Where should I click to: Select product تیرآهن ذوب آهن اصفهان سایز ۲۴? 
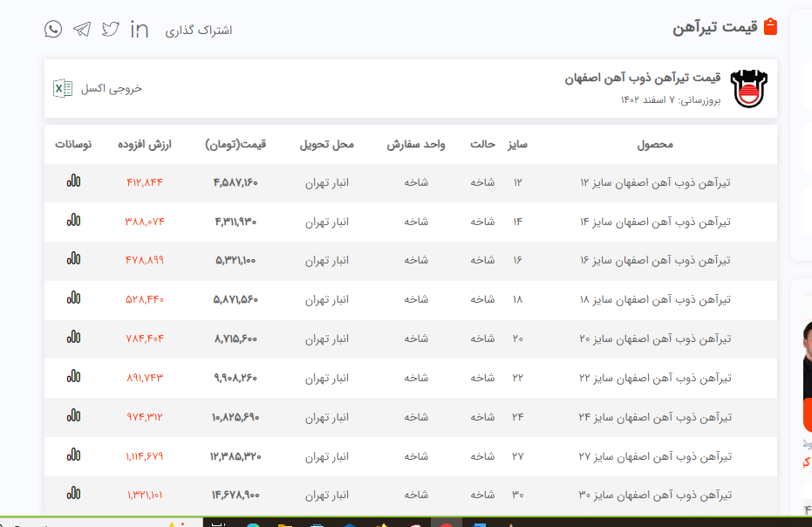pos(654,416)
